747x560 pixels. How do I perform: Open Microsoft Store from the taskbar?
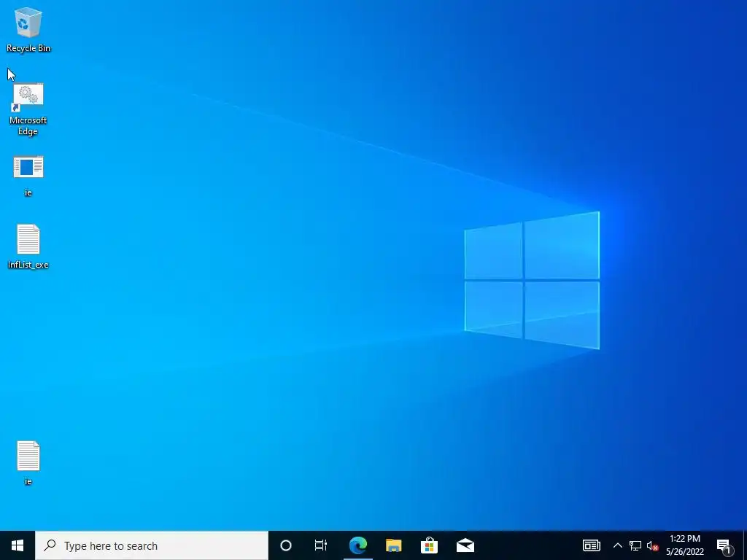(429, 545)
